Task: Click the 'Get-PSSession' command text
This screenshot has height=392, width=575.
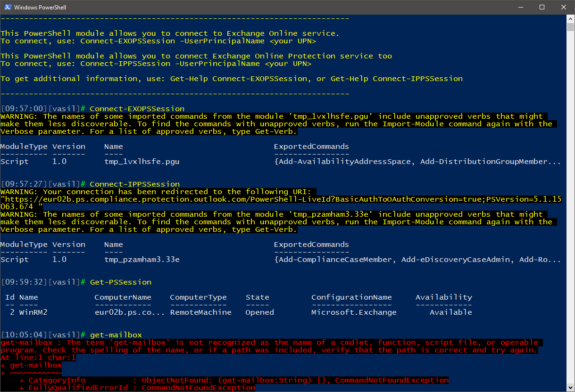Action: point(120,282)
